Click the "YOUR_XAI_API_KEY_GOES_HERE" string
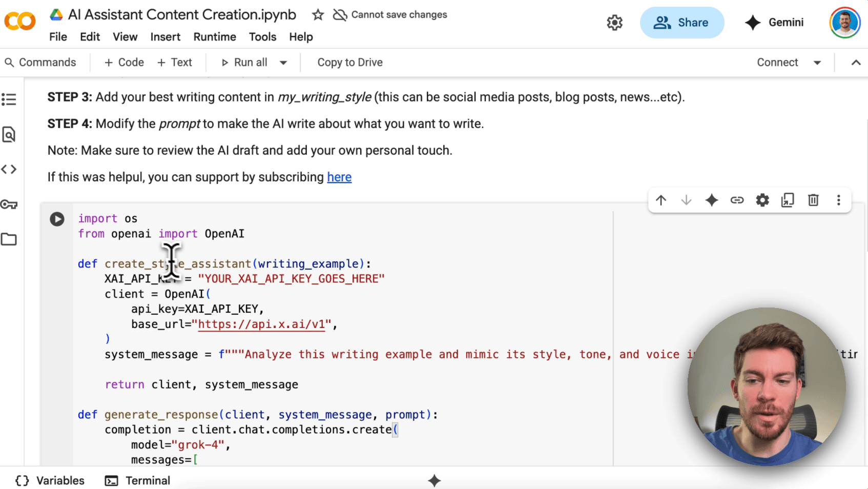Image resolution: width=868 pixels, height=489 pixels. (291, 279)
